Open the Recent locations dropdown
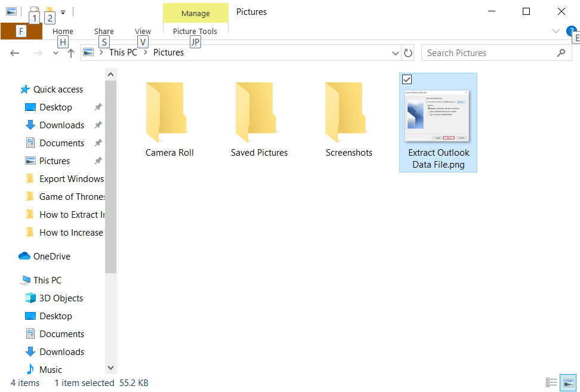Screen dimensions: 580x392 [x=55, y=53]
